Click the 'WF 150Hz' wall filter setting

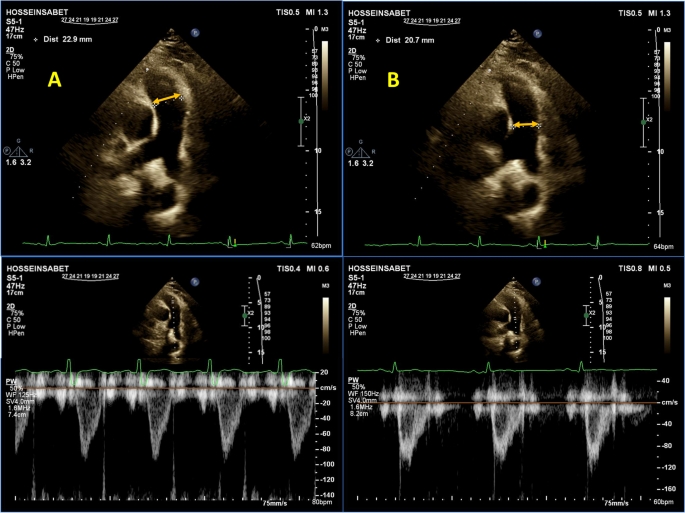363,394
